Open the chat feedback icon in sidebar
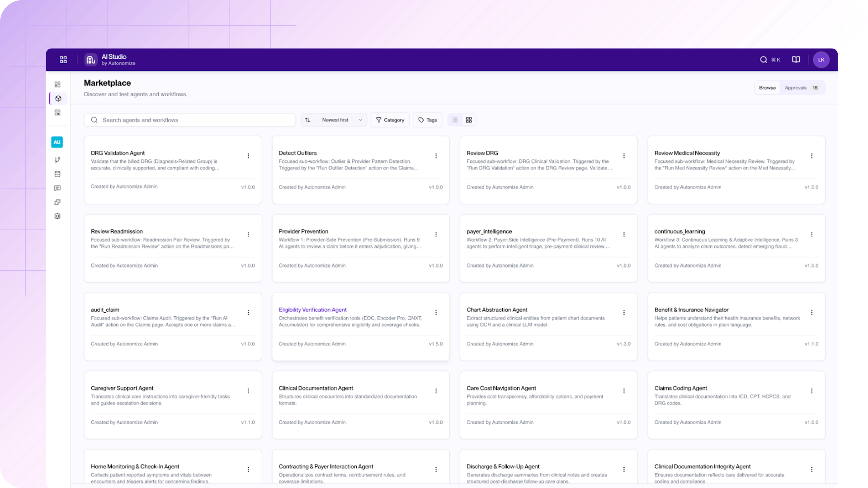868x488 pixels. pyautogui.click(x=57, y=188)
